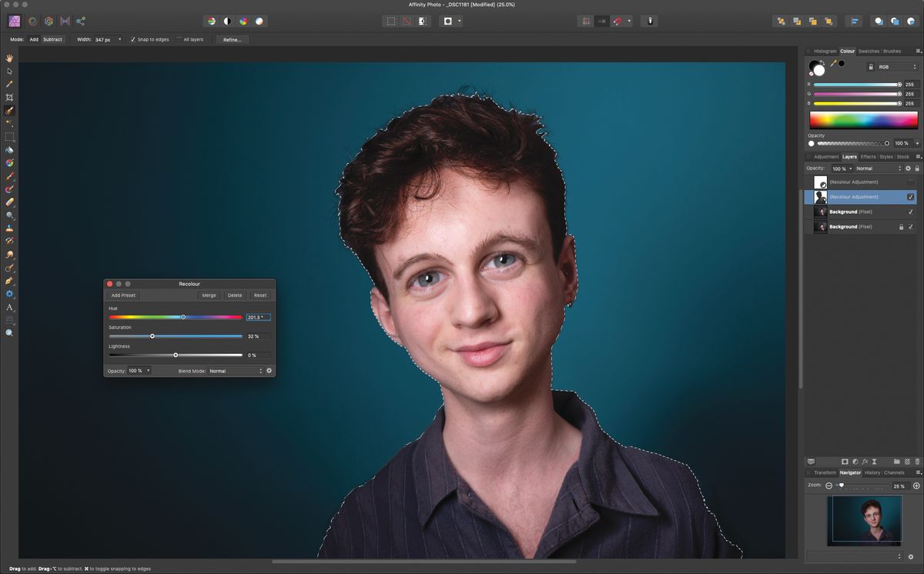Image resolution: width=924 pixels, height=574 pixels.
Task: Select the Move tool
Action: point(9,72)
